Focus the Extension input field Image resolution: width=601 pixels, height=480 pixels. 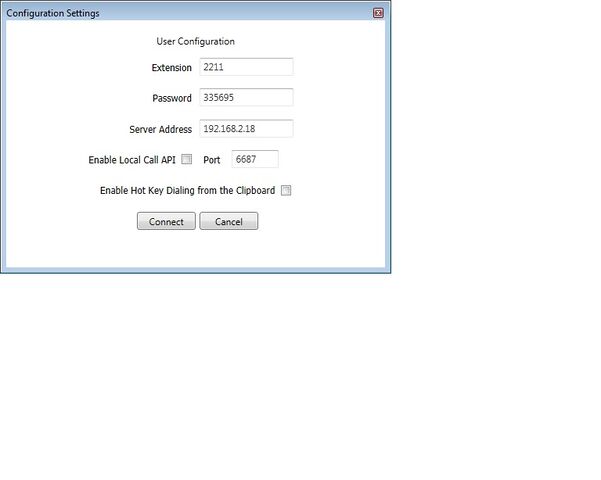point(245,67)
